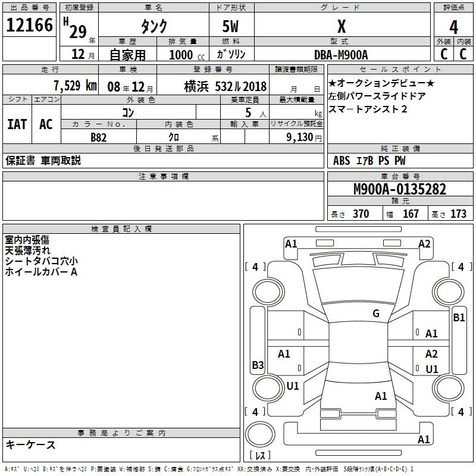
Task: Click the lot number 12166
Action: 29,25
